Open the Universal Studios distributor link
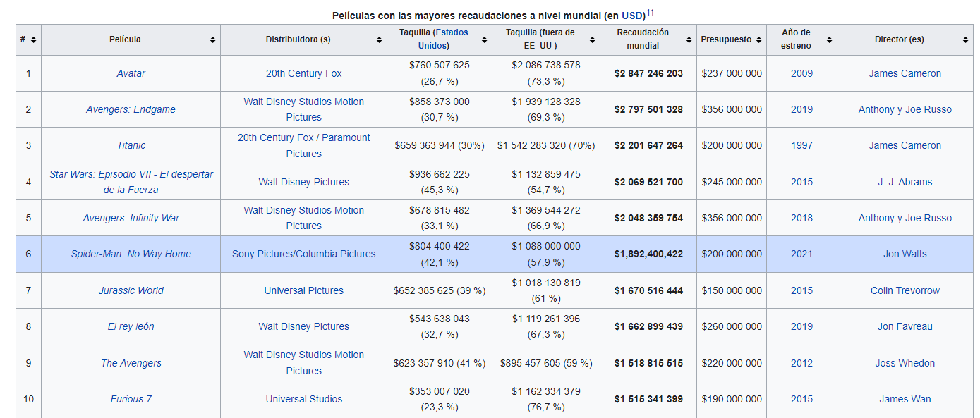980x418 pixels. pos(304,399)
